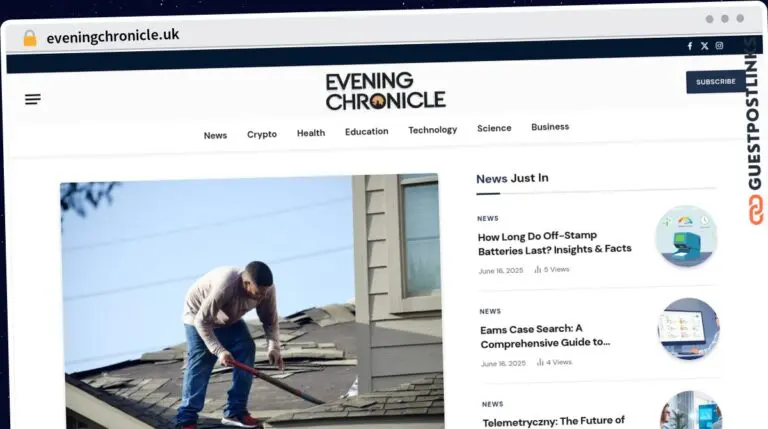768x429 pixels.
Task: Click the Telemetryczny article thumbnail
Action: pyautogui.click(x=691, y=410)
